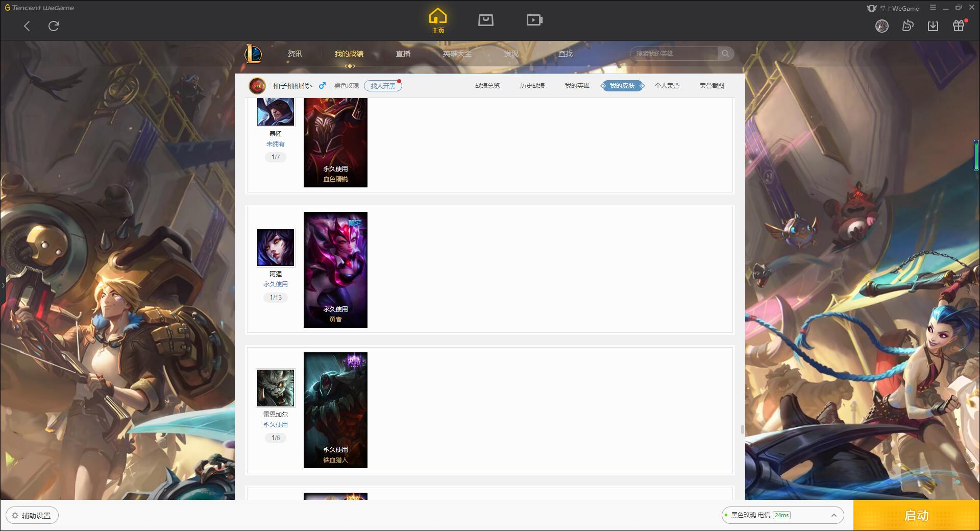Click the player profile avatar 柚子柚柚代
The image size is (980, 531).
pos(257,86)
